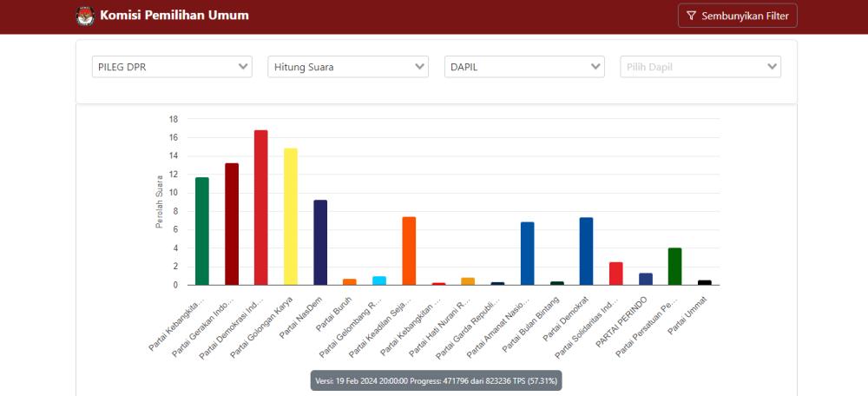
Task: Click the Partai Hati Nurani Rakyat bar
Action: [469, 281]
